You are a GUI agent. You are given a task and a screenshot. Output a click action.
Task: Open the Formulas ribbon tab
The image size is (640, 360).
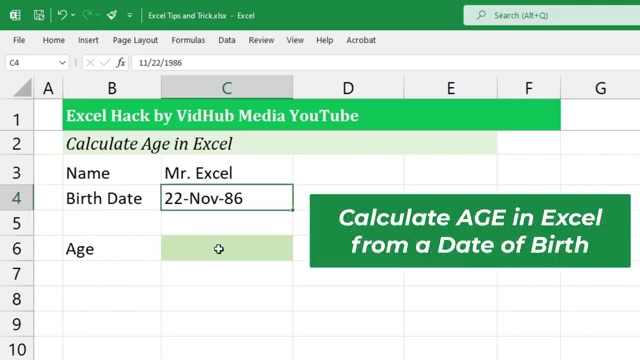188,40
